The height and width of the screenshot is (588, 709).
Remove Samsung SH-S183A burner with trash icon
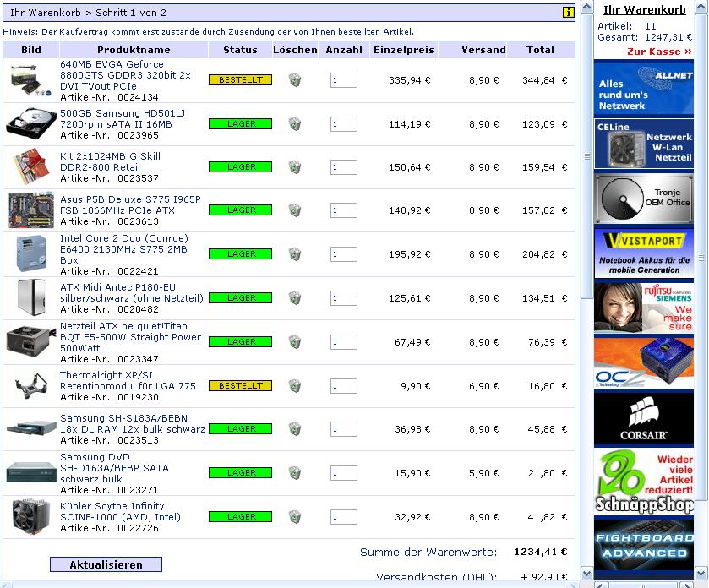tap(295, 429)
